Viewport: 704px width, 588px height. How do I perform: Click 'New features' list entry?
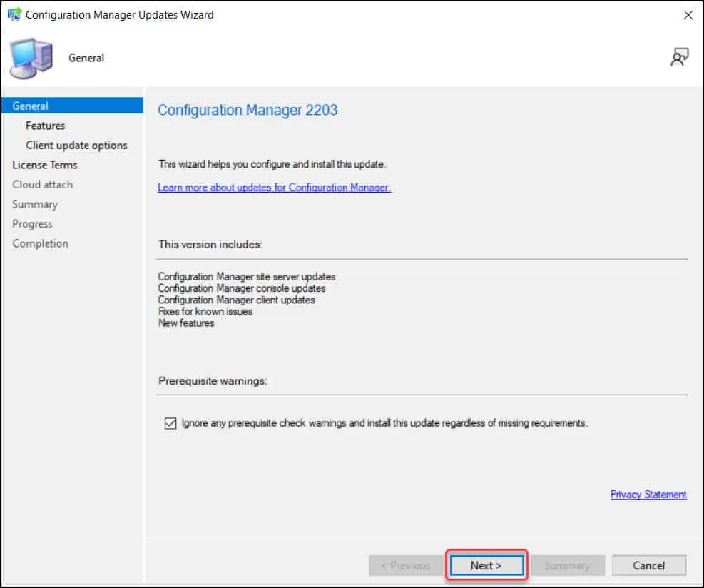point(186,323)
